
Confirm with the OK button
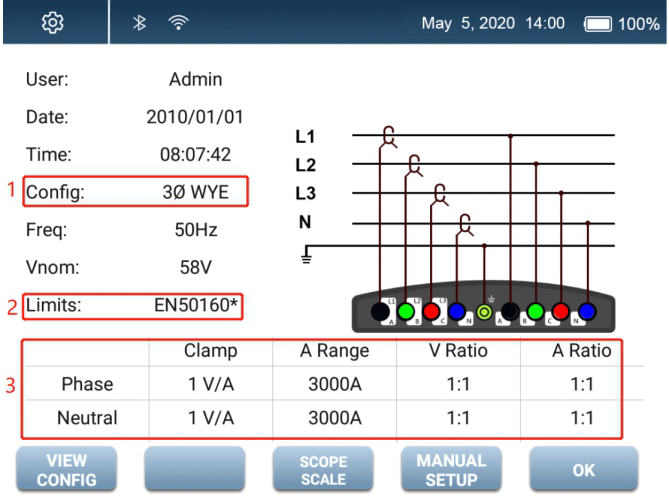tap(582, 469)
